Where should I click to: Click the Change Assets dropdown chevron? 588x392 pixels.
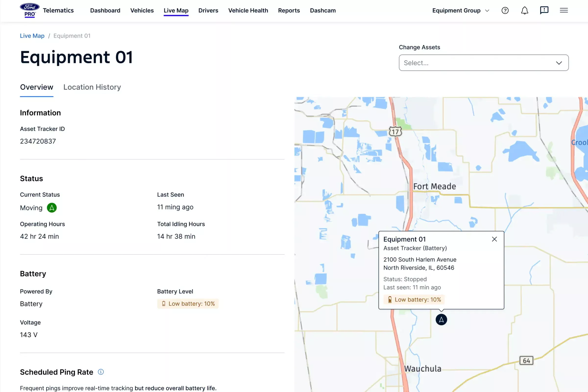tap(559, 63)
